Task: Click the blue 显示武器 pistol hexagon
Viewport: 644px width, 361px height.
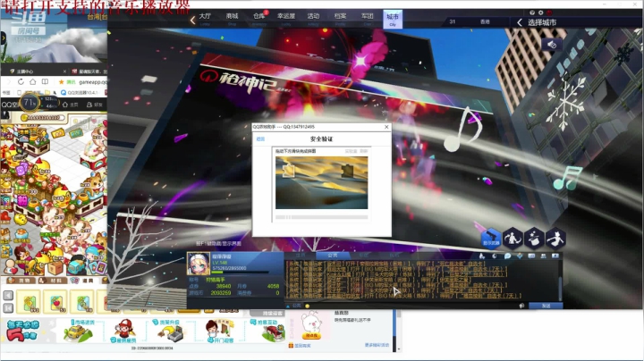Action: (x=491, y=239)
